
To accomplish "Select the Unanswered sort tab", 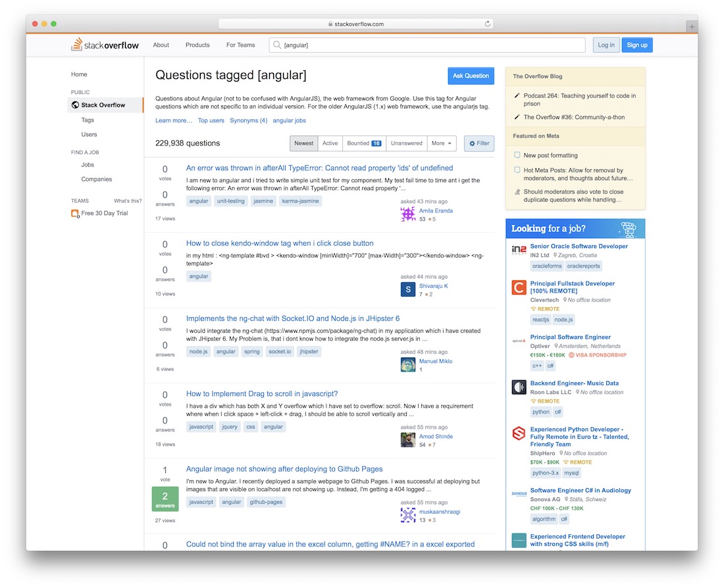I will (406, 143).
